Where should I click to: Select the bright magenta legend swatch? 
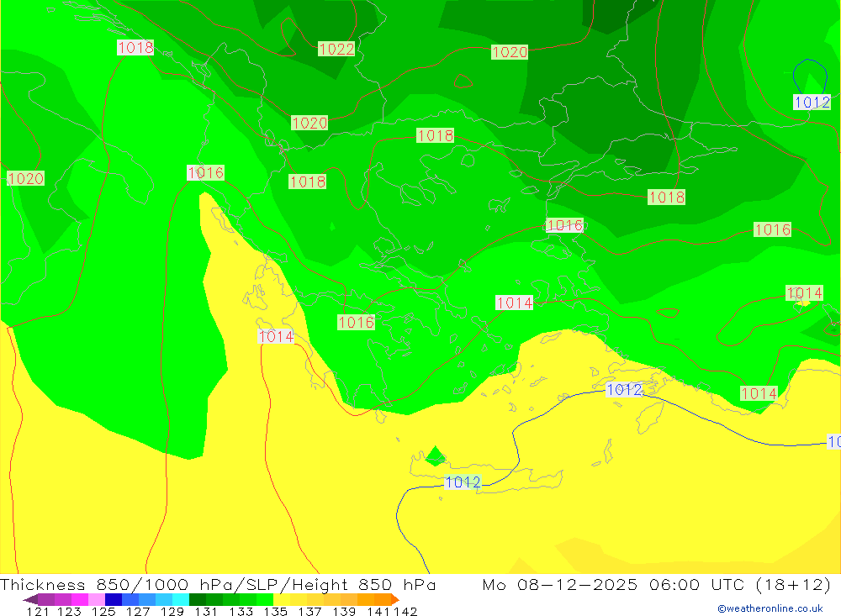tap(80, 599)
